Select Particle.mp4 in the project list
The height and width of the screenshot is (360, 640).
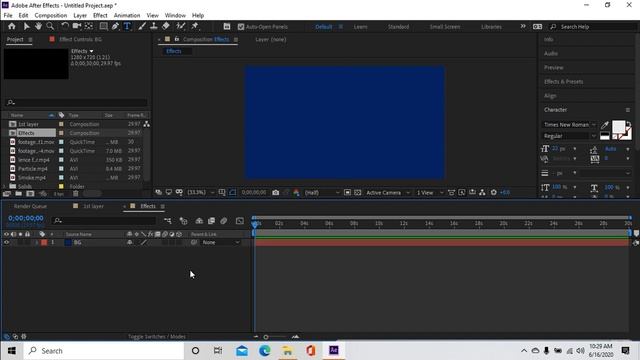33,169
